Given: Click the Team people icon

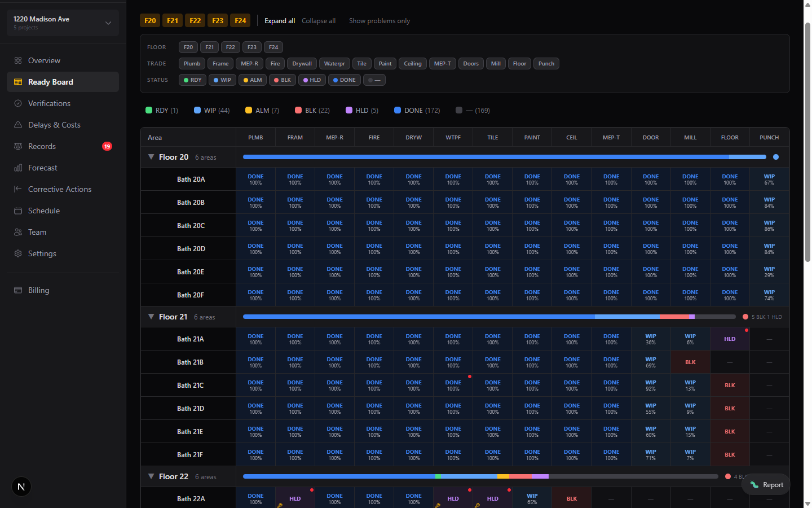Looking at the screenshot, I should [18, 232].
